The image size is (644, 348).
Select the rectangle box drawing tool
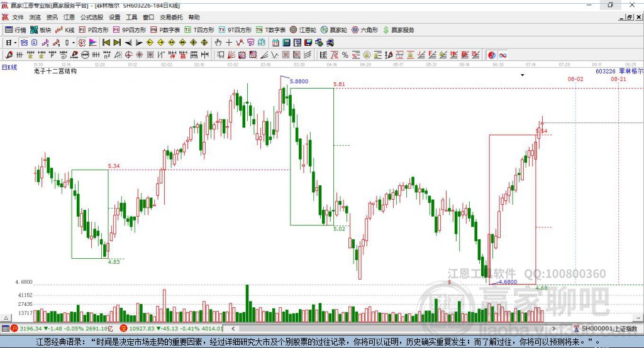pyautogui.click(x=221, y=55)
